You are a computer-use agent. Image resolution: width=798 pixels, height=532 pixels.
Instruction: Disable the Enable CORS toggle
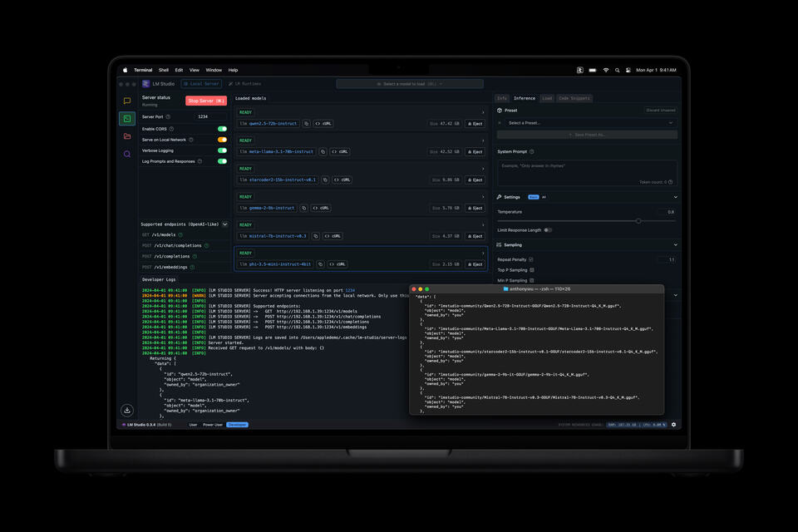coord(222,129)
